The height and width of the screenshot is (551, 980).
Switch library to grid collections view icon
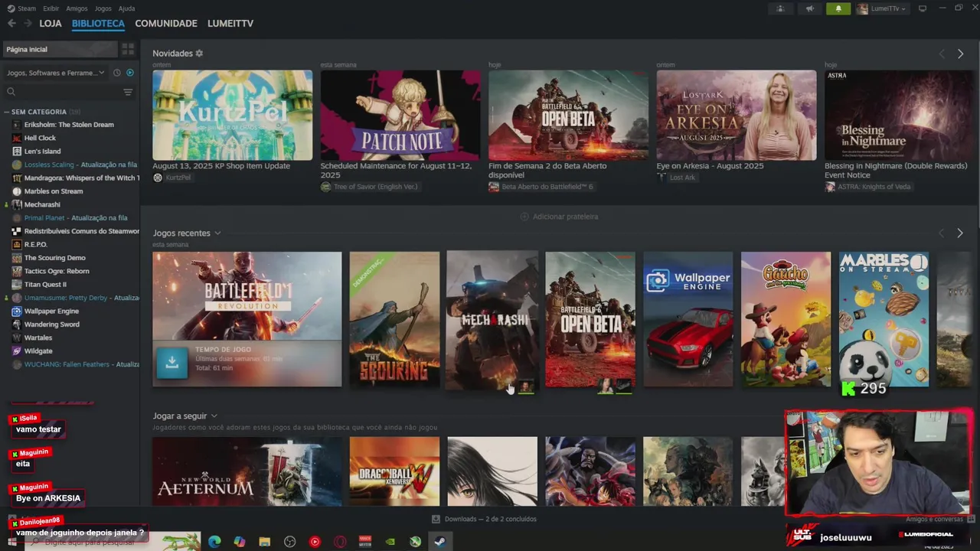[x=128, y=49]
